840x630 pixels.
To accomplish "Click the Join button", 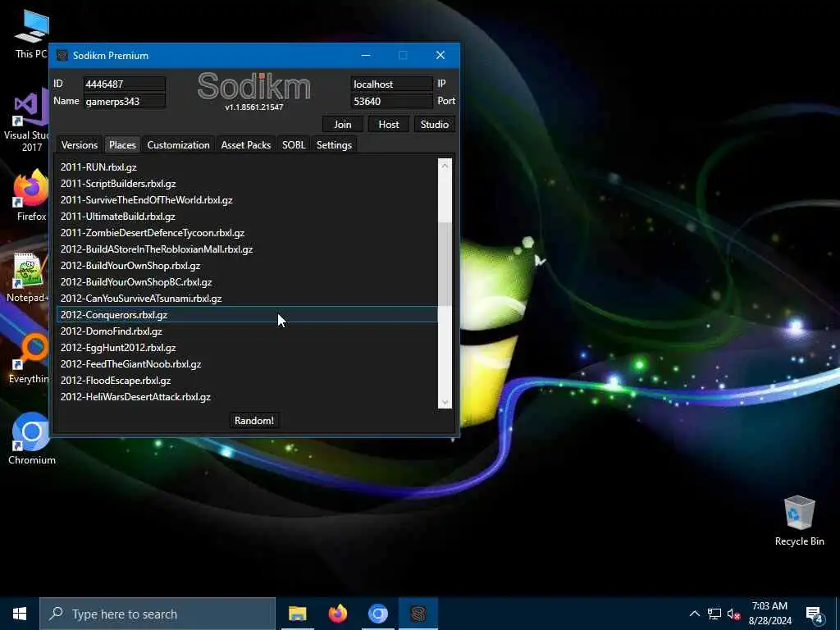I will [x=343, y=125].
